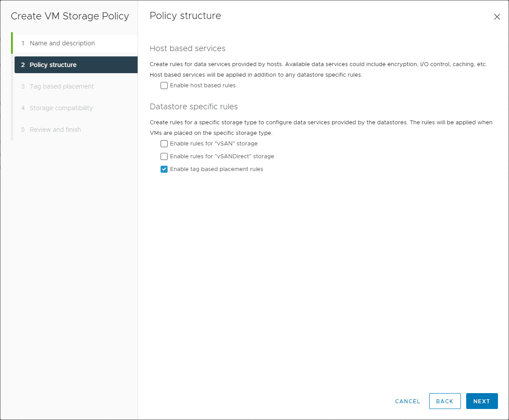Viewport: 509px width, 420px height.
Task: Click CANCEL to abort the wizard
Action: 407,401
